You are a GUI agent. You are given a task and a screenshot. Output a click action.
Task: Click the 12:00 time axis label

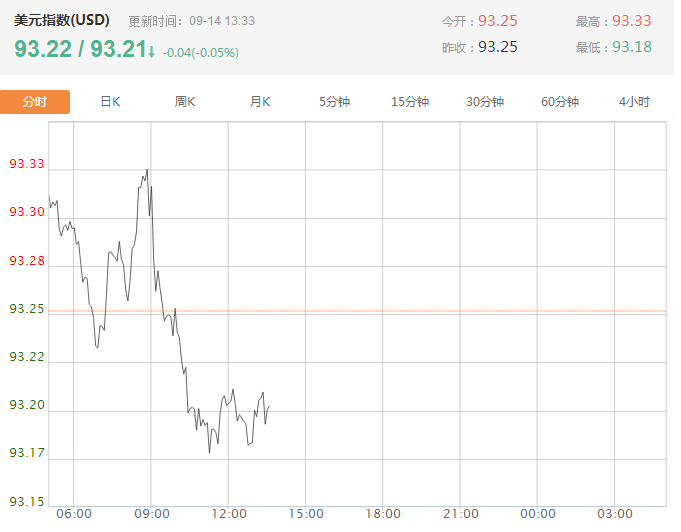pyautogui.click(x=229, y=514)
